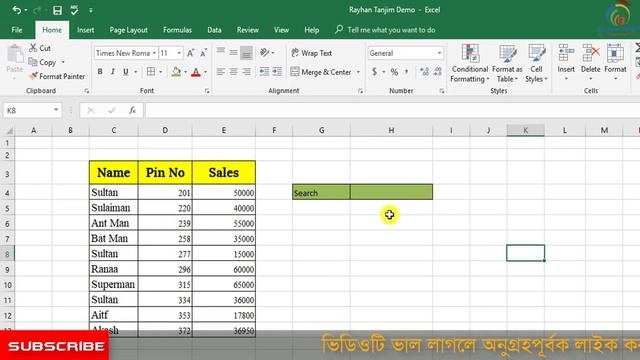The image size is (640, 360).
Task: Open the font size dropdown showing 11
Action: [x=179, y=53]
